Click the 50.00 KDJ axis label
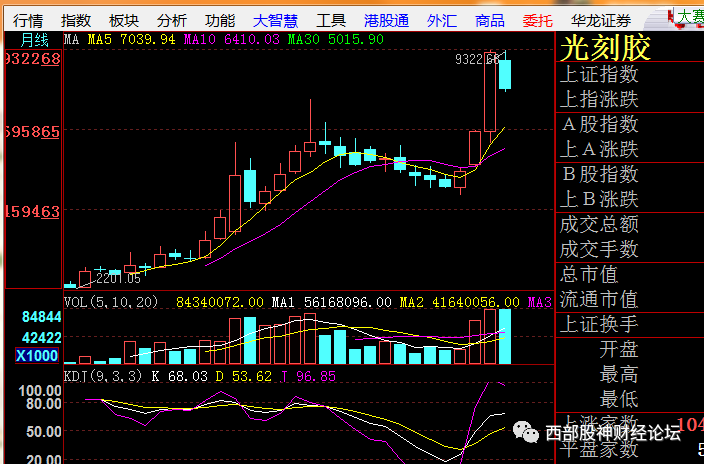704x464 pixels. coord(43,432)
